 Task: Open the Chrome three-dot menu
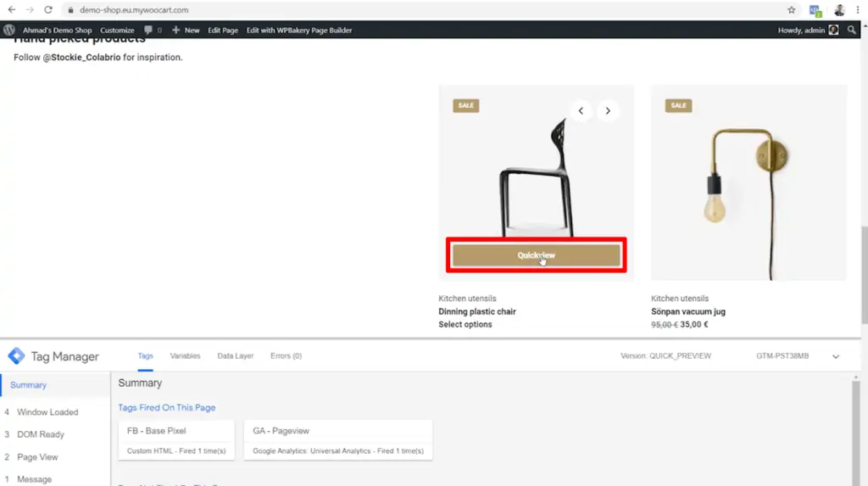coord(858,10)
